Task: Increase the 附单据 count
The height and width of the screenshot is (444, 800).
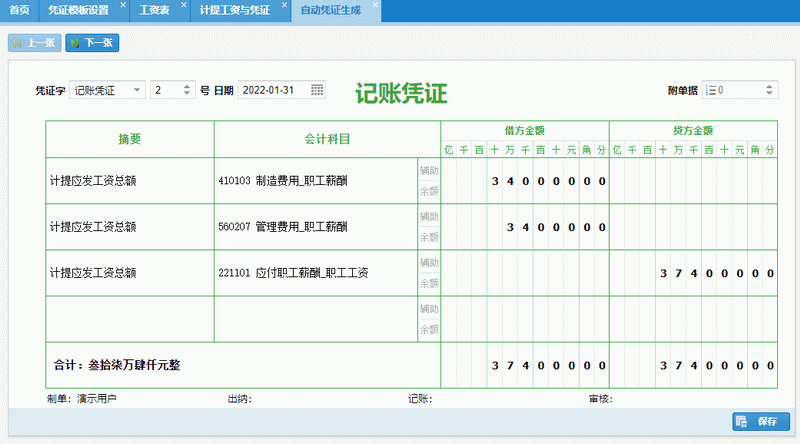Action: [769, 87]
